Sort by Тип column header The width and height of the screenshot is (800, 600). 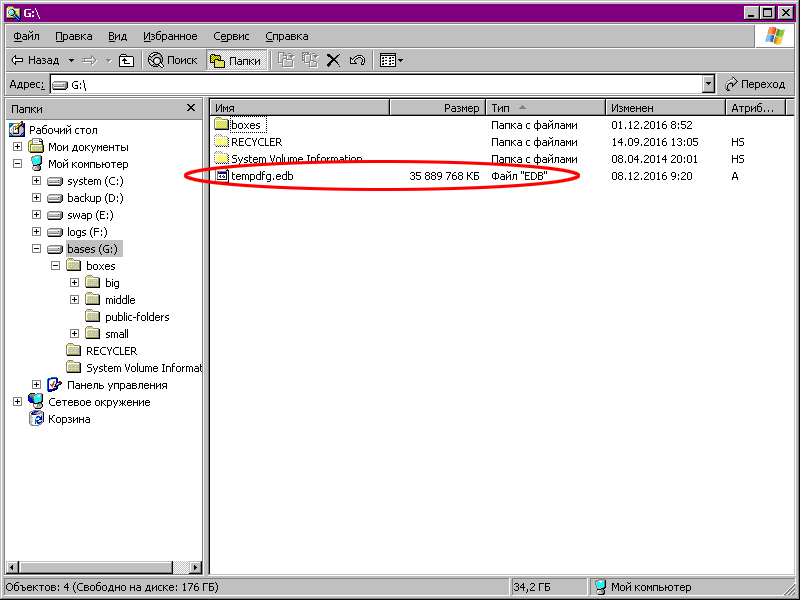(x=545, y=108)
